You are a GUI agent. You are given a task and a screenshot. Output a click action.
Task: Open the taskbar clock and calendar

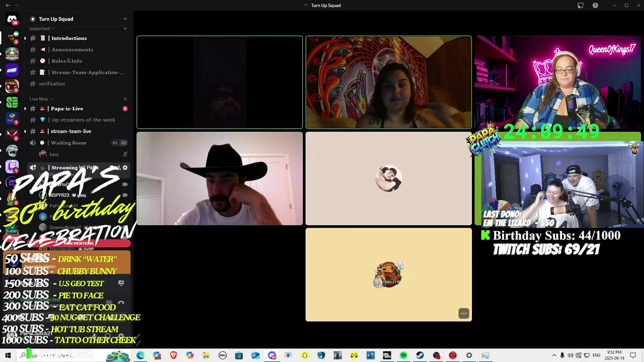click(615, 355)
